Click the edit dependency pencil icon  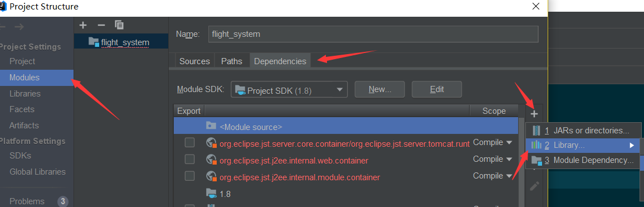[534, 186]
